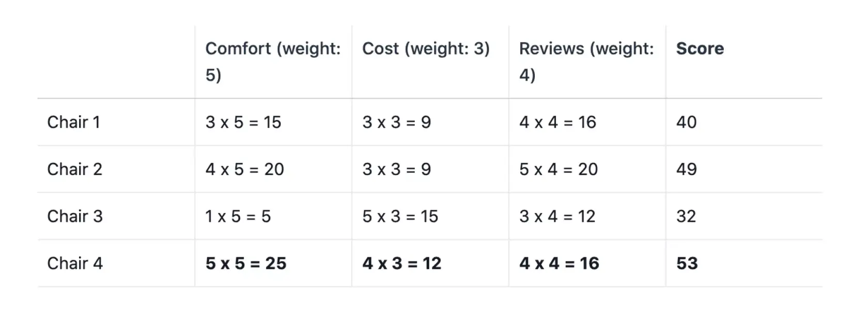Screen dimensions: 868x310
Task: Select the bold winning score 53
Action: coord(687,263)
